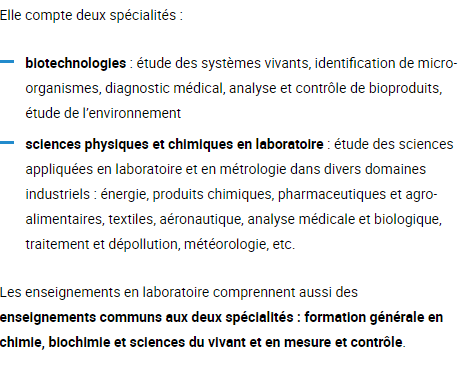Click the phrase diagnostic médical
Viewport: 470px width, 369px height.
coord(164,89)
